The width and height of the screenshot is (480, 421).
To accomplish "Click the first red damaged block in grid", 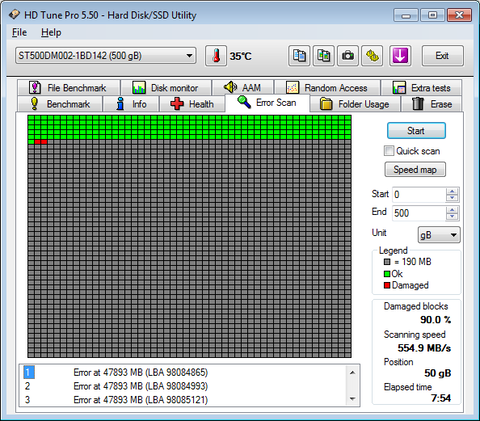I will (37, 142).
